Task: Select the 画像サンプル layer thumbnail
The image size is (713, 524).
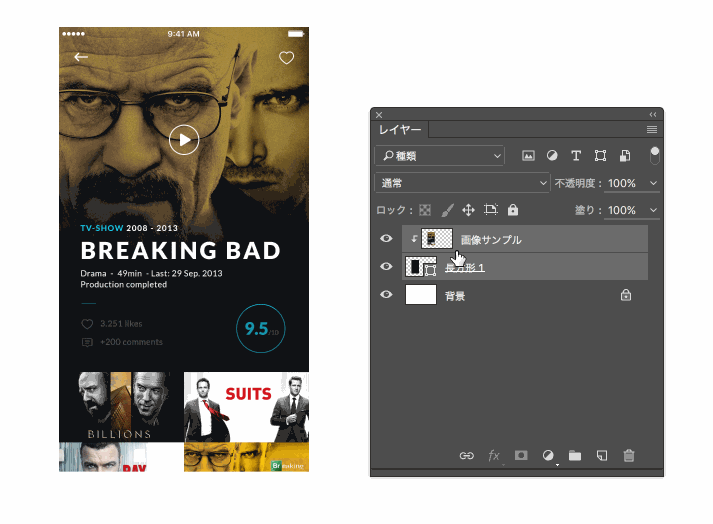Action: 437,238
